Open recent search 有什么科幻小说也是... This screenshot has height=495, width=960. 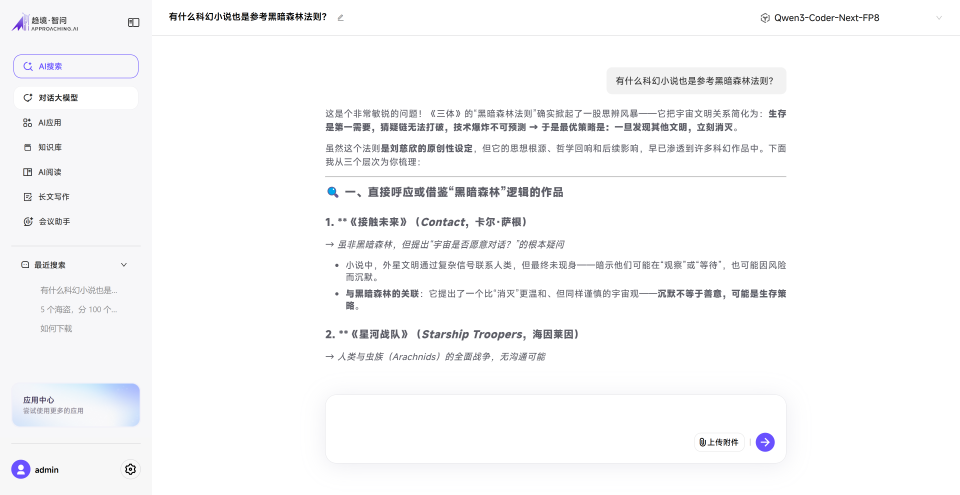coord(79,290)
